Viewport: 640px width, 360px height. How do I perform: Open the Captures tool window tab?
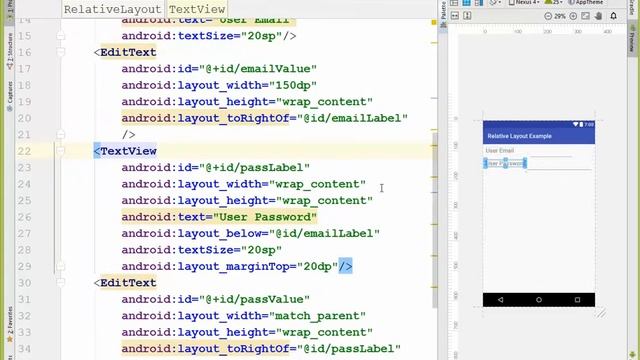[x=9, y=96]
